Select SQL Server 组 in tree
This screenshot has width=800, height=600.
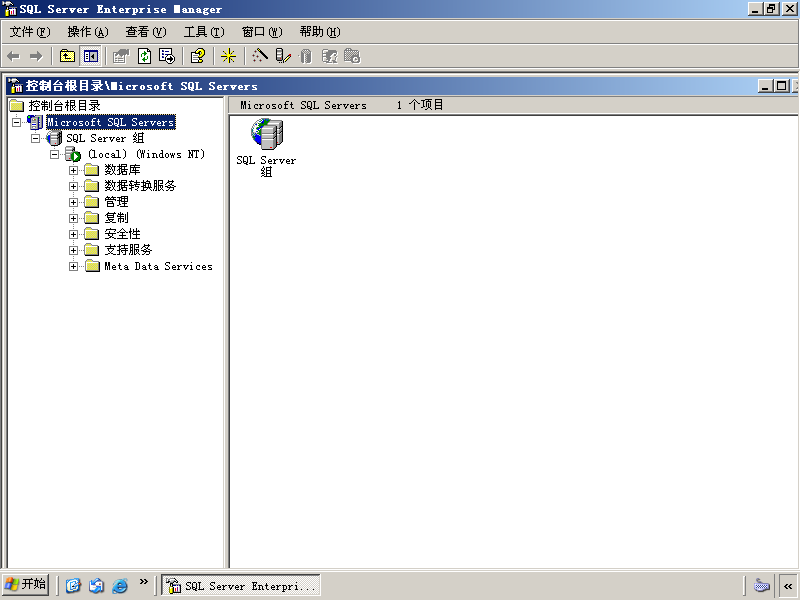pos(105,138)
